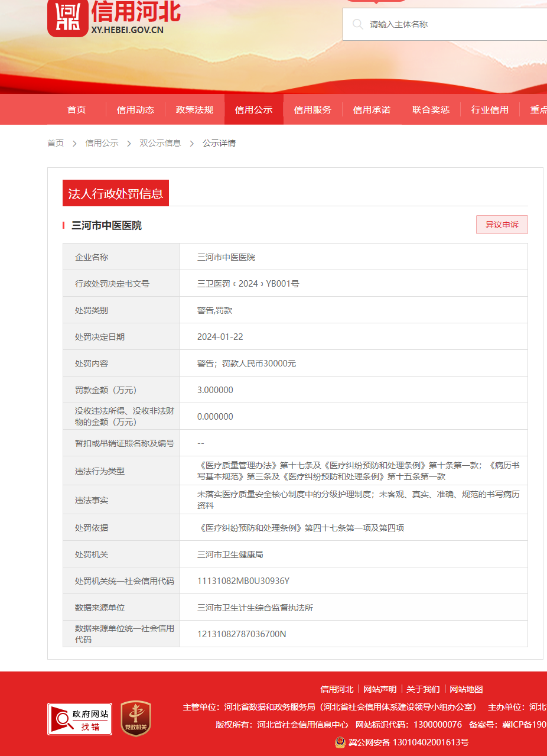
Task: Click the text 警告；罚款人民币30000元
Action: (247, 364)
